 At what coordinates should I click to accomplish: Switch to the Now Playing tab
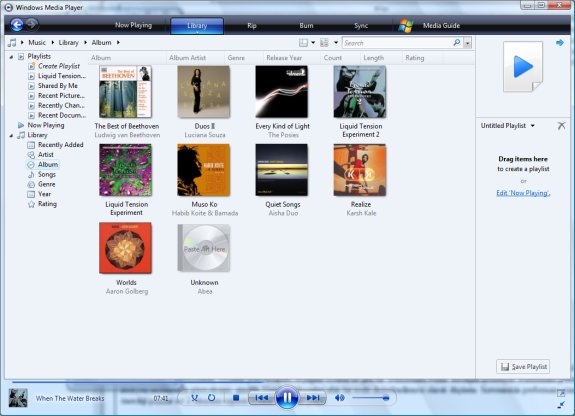pyautogui.click(x=133, y=25)
